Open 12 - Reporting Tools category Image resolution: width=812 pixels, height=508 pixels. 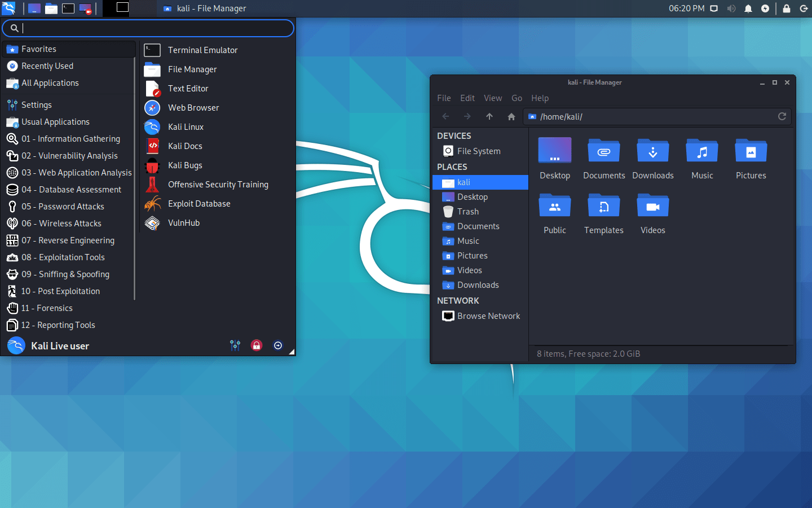coord(69,325)
